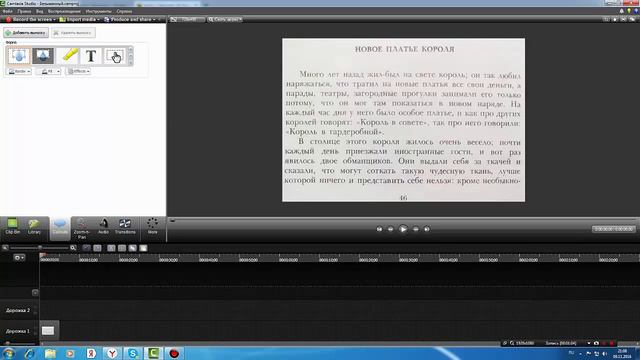Open the Воспроизведение menu
Viewport: 640px width, 360px height.
coord(64,11)
